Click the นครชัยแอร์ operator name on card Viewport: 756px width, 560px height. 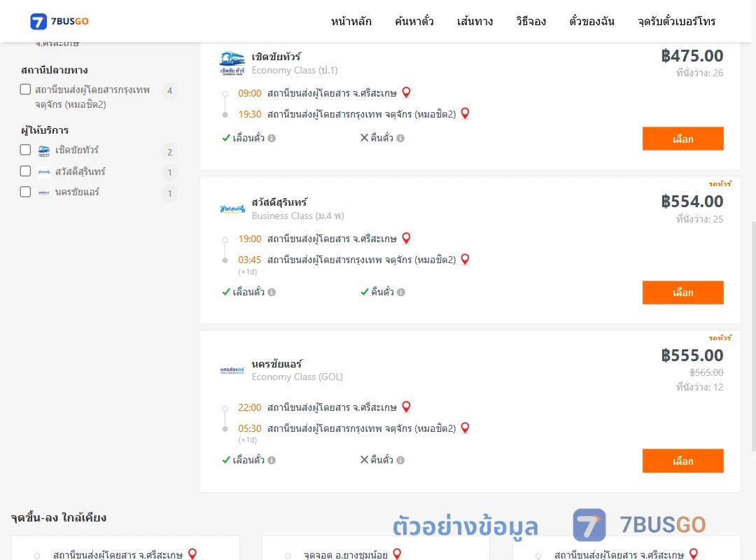point(276,364)
